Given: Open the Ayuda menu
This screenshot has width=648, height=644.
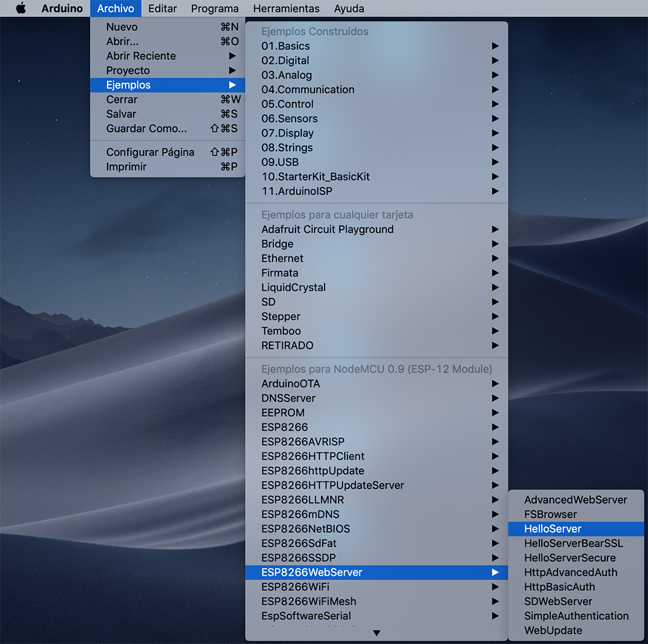Looking at the screenshot, I should tap(349, 8).
